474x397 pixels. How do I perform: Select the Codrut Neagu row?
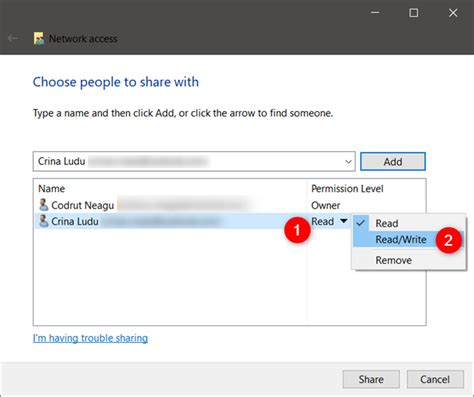(x=230, y=205)
